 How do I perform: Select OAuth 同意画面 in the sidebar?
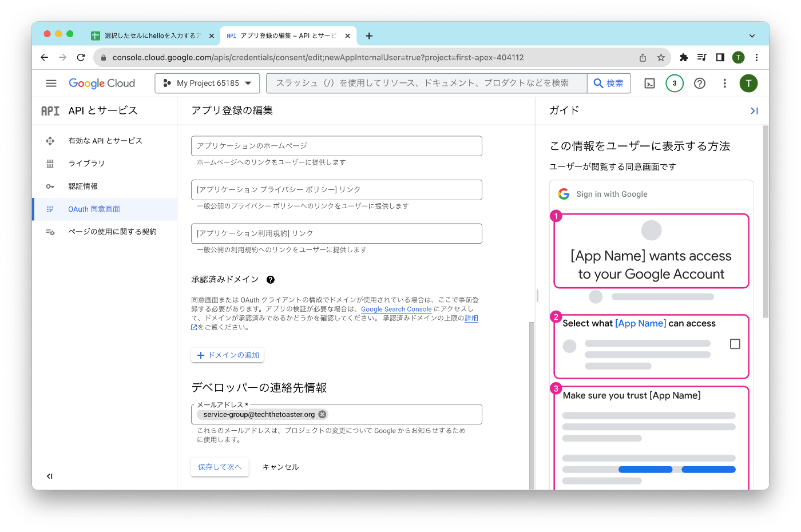coord(105,209)
